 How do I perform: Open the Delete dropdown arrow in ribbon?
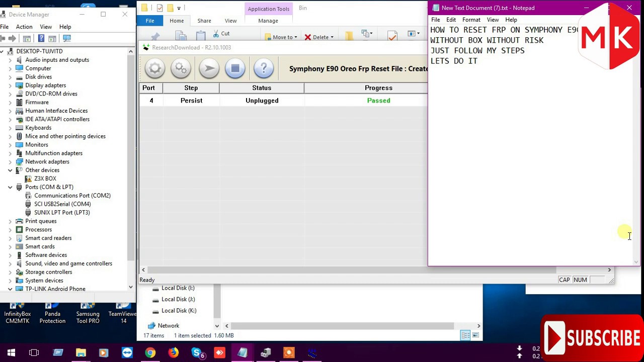332,37
